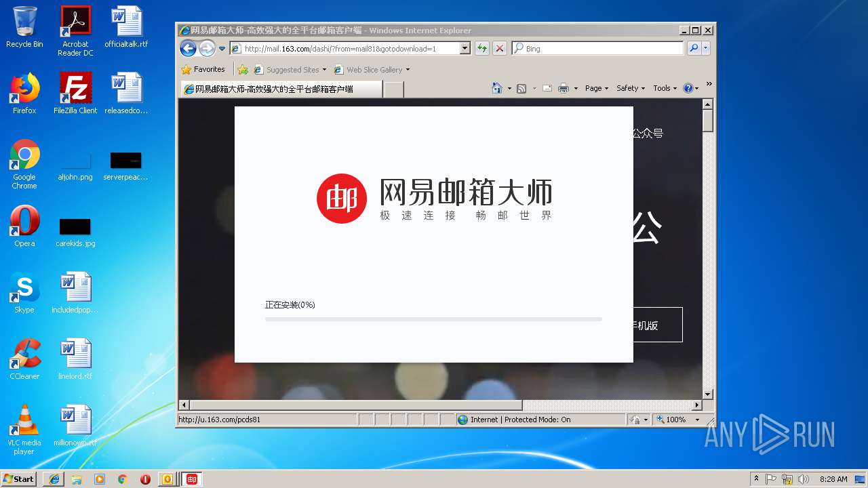
Task: Select the officialtalk.rtf document
Action: pyautogui.click(x=126, y=27)
